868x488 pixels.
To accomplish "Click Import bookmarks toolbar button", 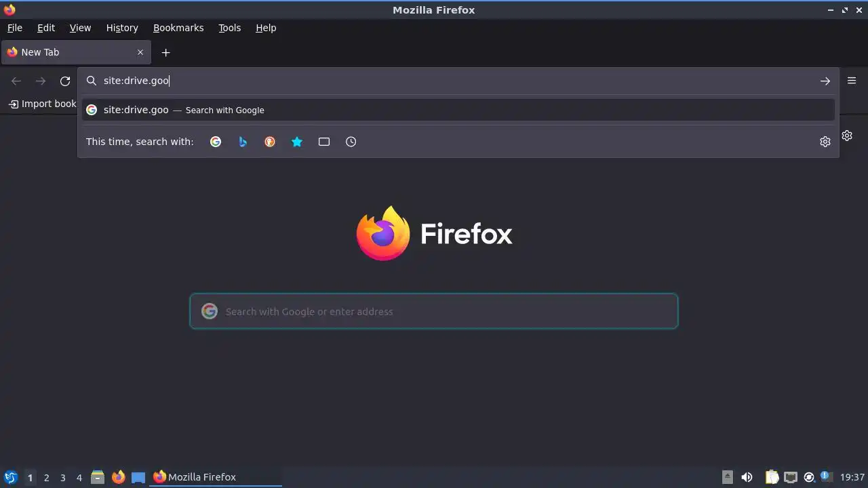I will click(x=42, y=104).
